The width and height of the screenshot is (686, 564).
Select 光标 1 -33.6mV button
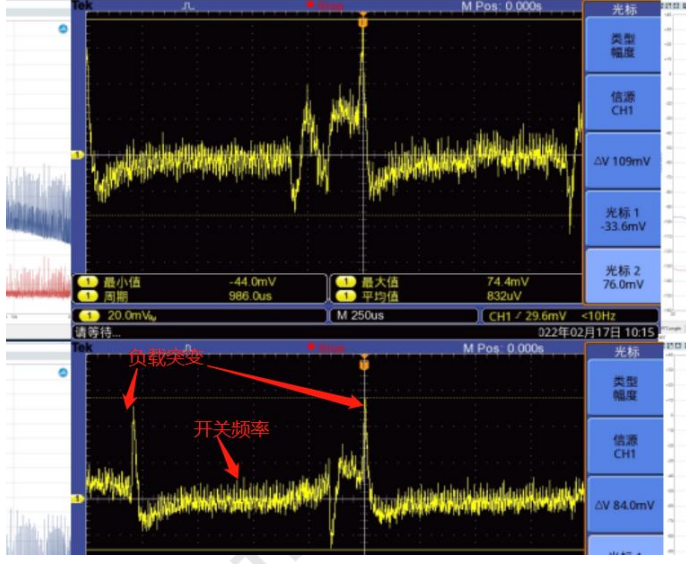[623, 219]
